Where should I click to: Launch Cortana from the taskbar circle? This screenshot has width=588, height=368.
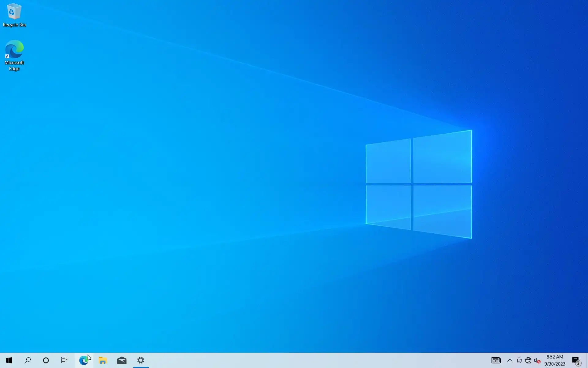tap(46, 360)
